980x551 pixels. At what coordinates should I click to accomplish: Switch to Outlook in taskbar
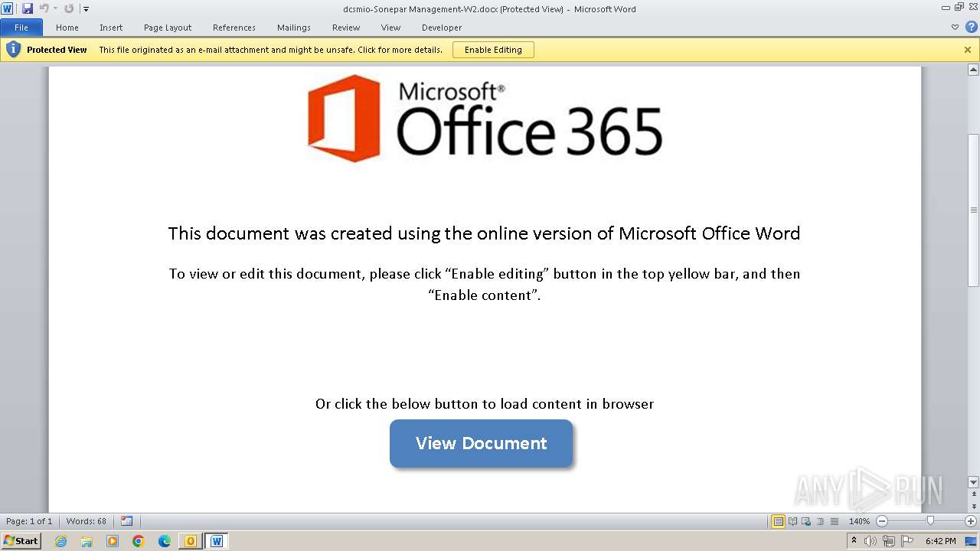point(191,541)
